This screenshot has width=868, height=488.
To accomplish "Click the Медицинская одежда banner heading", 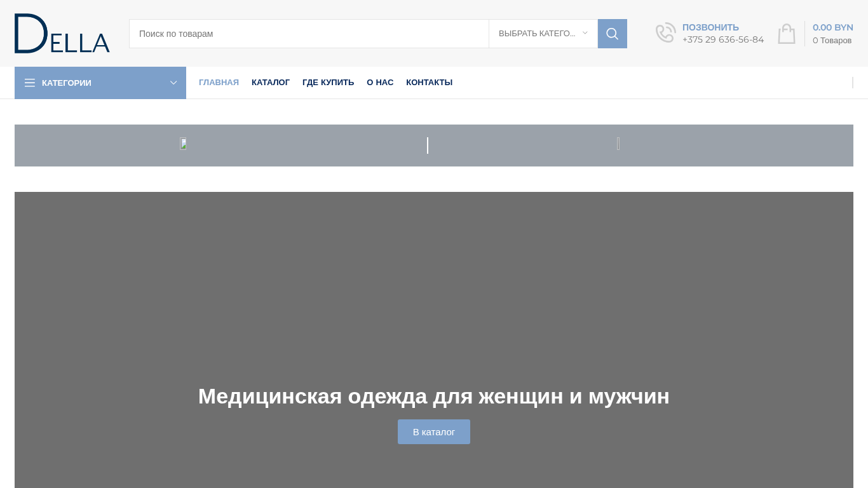I will click(x=434, y=396).
